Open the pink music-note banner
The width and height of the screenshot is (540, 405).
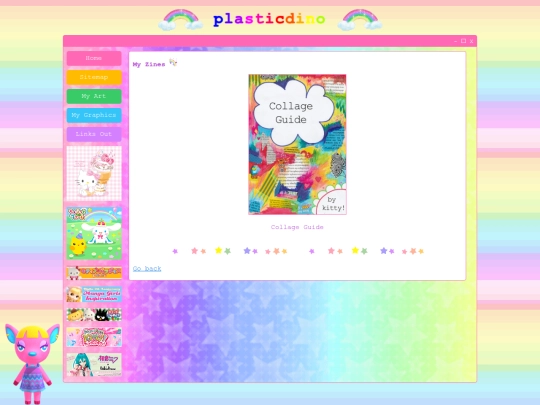[94, 337]
